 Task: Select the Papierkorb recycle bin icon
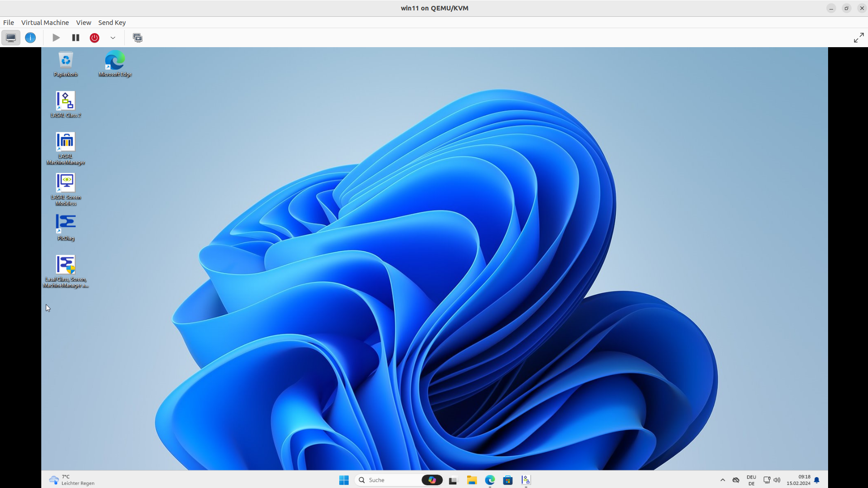click(x=66, y=63)
